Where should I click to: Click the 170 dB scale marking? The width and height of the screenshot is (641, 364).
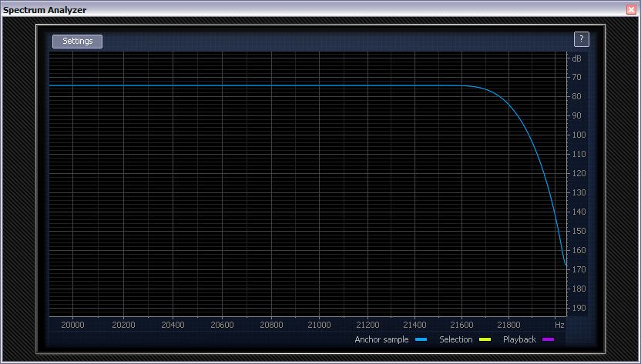point(576,270)
